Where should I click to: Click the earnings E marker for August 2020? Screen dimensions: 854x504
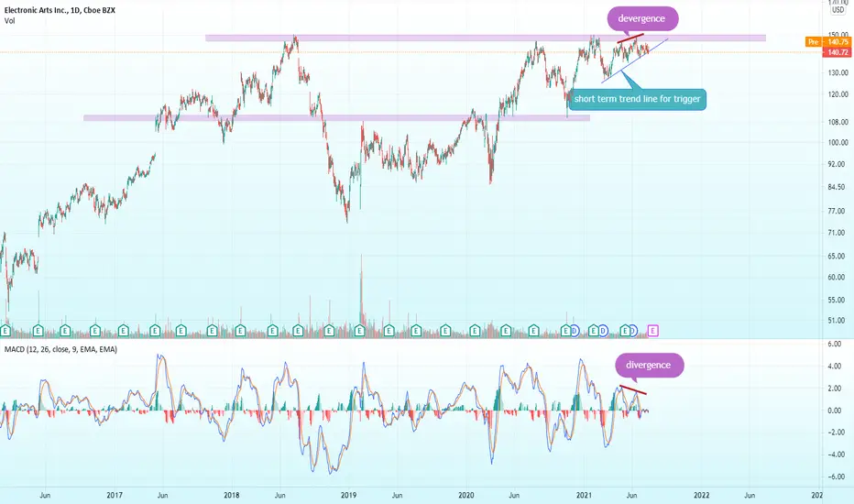pos(533,330)
